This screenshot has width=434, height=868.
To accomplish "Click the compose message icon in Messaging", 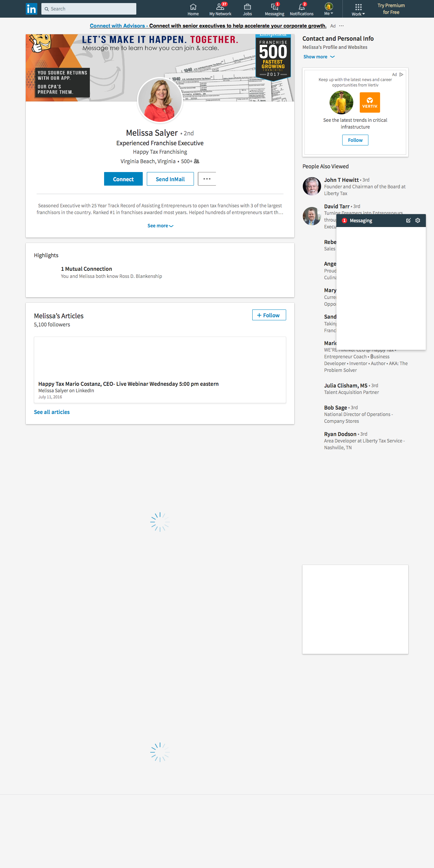I will pos(408,221).
